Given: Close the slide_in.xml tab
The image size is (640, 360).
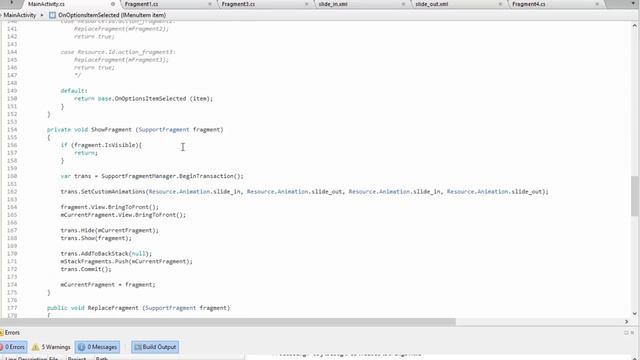Looking at the screenshot, I should coord(403,4).
